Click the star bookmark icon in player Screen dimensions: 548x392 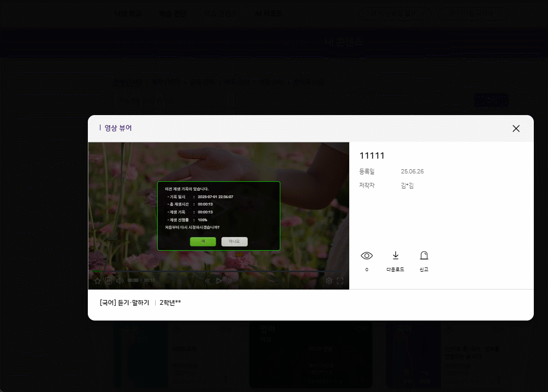click(97, 281)
